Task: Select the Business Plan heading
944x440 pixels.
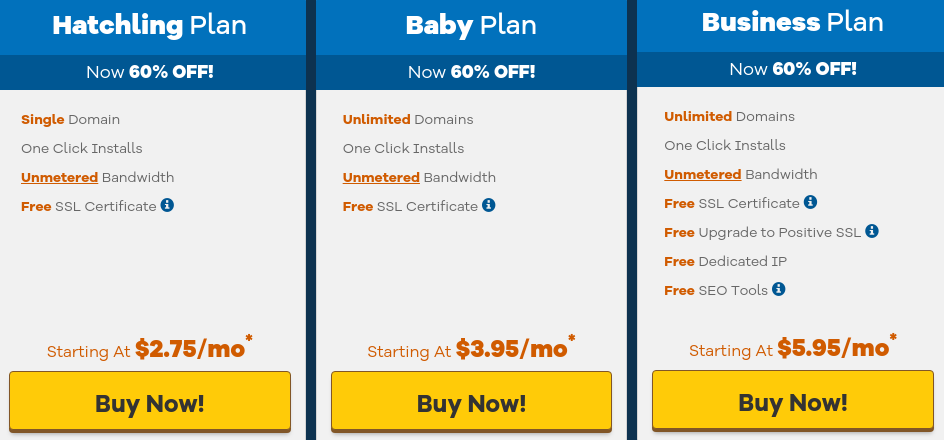Action: pos(792,23)
